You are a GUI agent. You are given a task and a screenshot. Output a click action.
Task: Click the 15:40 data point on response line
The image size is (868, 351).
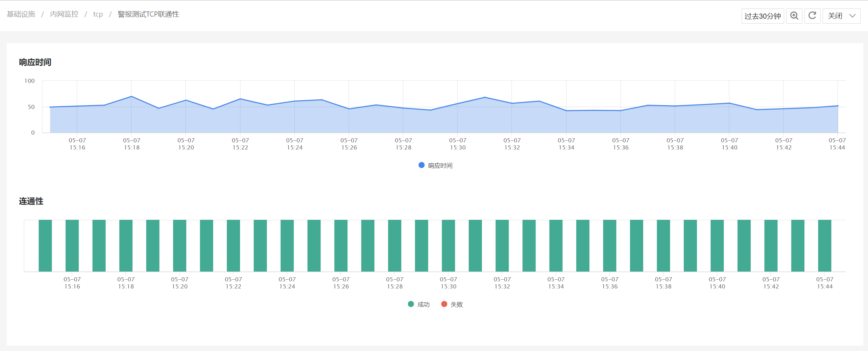(729, 103)
